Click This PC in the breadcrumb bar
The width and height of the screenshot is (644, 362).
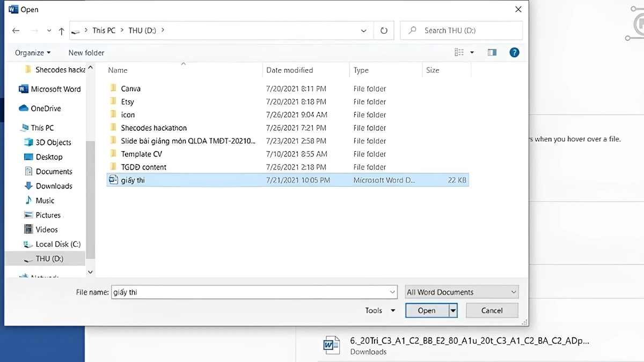coord(104,31)
